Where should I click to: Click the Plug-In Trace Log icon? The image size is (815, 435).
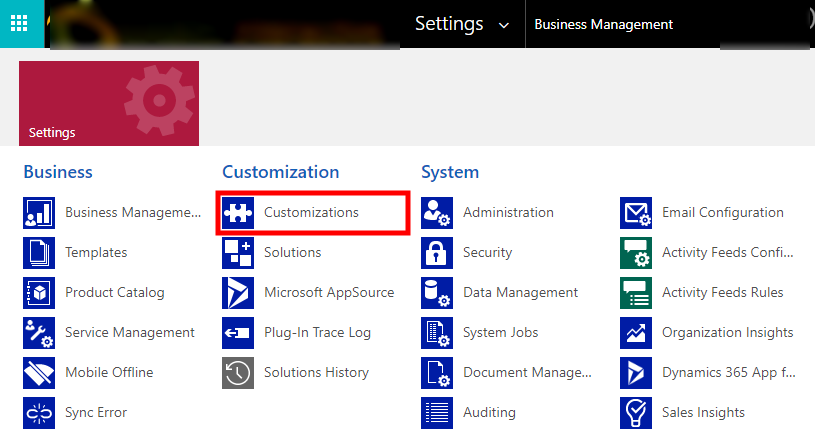tap(238, 333)
